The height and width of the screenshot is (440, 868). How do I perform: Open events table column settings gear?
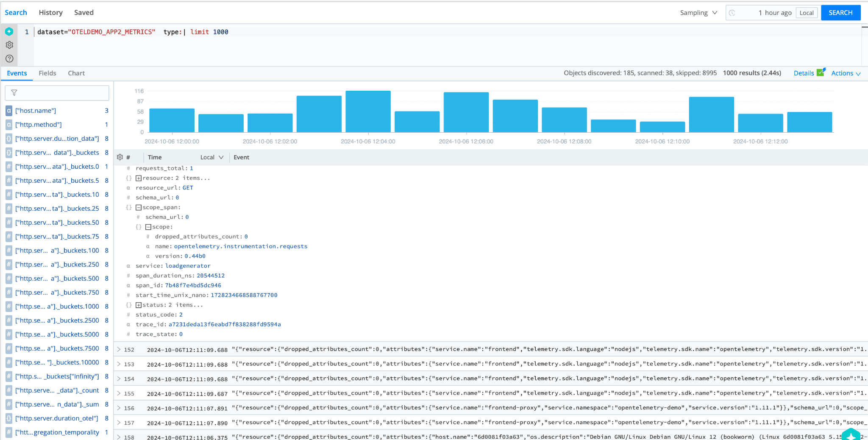(120, 157)
